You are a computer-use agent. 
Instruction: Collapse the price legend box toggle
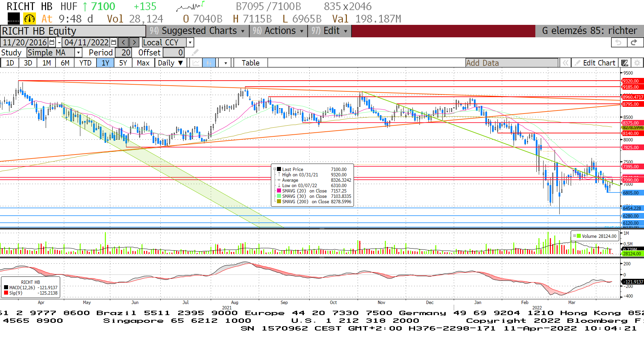(x=275, y=169)
